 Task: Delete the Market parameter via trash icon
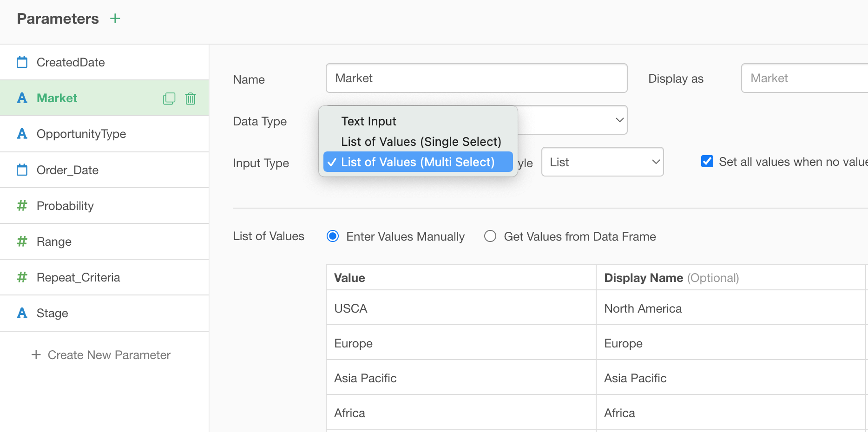pos(191,98)
